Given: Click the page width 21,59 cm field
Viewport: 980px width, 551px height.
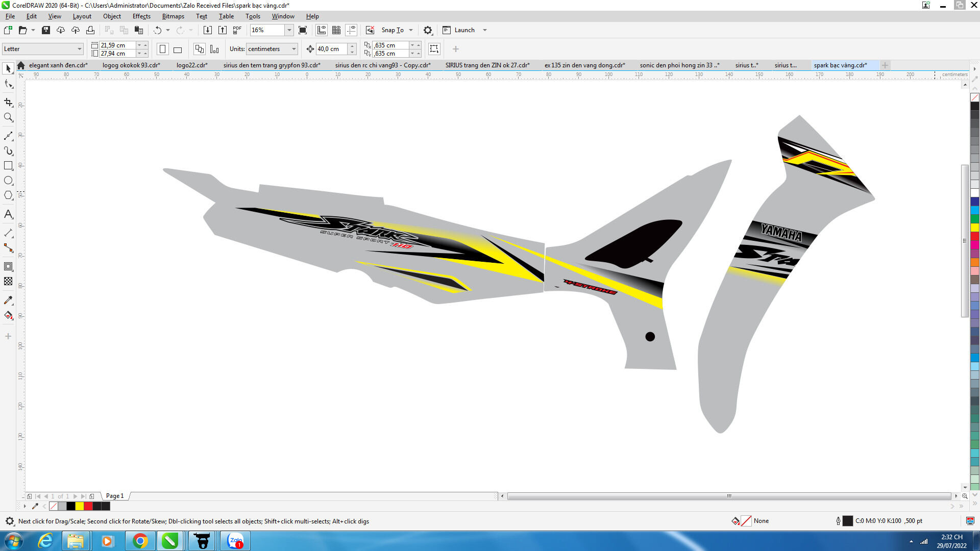Looking at the screenshot, I should click(x=117, y=45).
